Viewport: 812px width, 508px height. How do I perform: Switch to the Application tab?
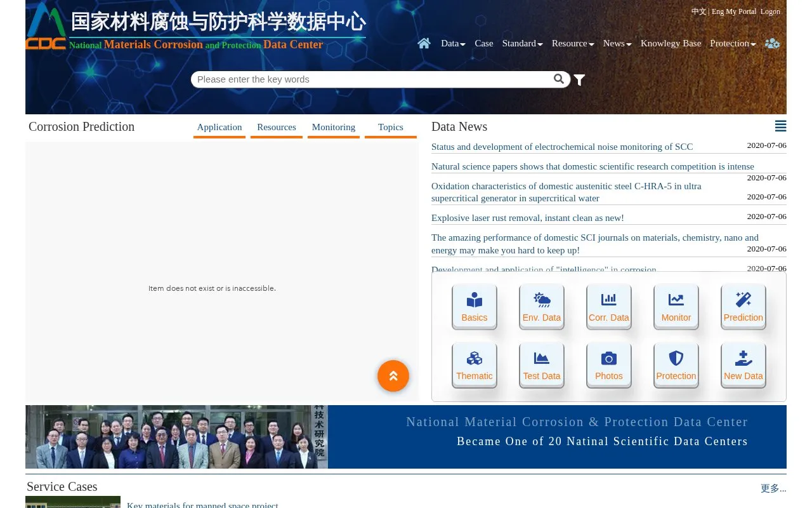[x=219, y=127]
